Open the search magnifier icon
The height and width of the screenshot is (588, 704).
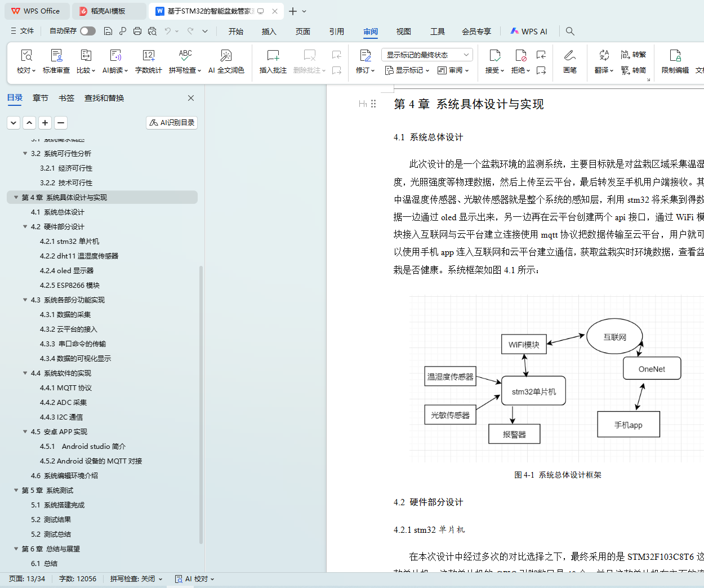click(570, 31)
